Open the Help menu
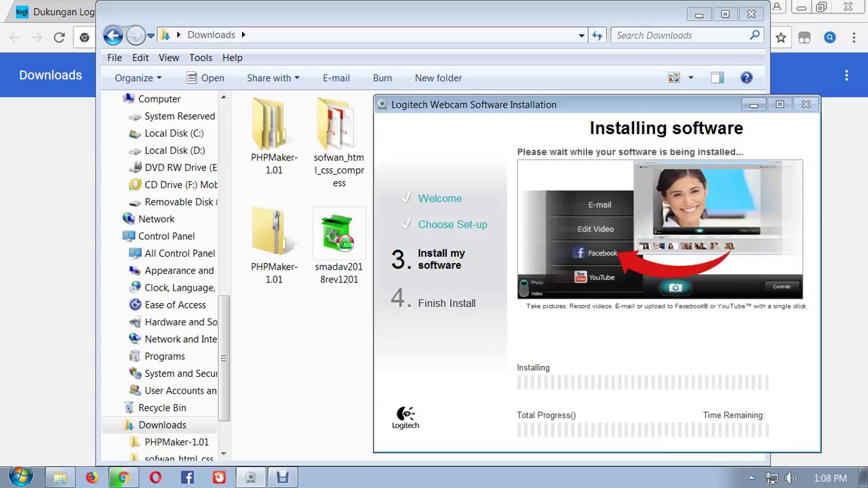 coord(233,58)
